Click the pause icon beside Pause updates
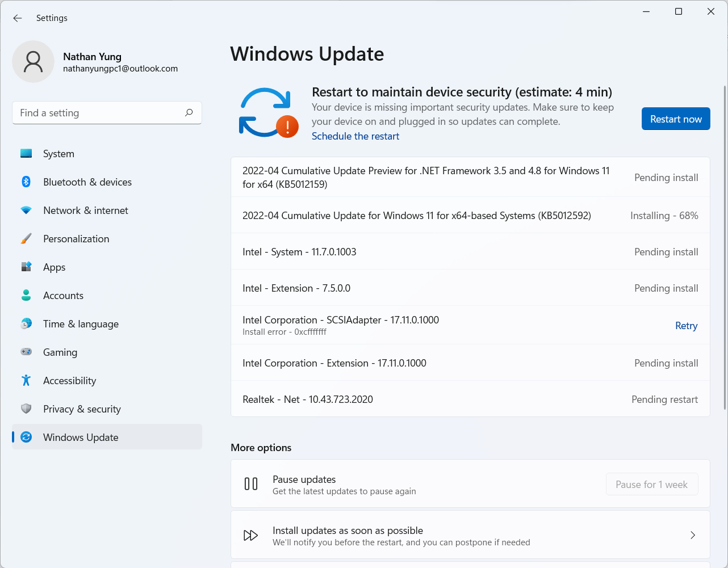This screenshot has height=568, width=728. click(251, 484)
